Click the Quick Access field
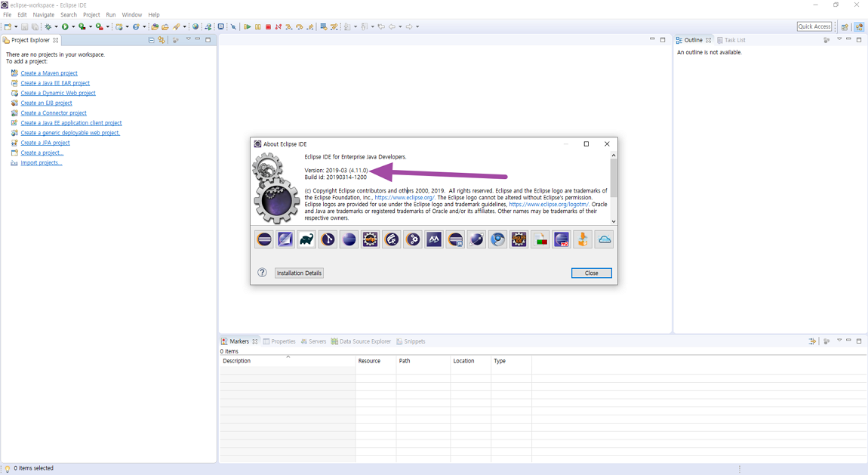Screen dimensions: 868x475 tap(814, 26)
